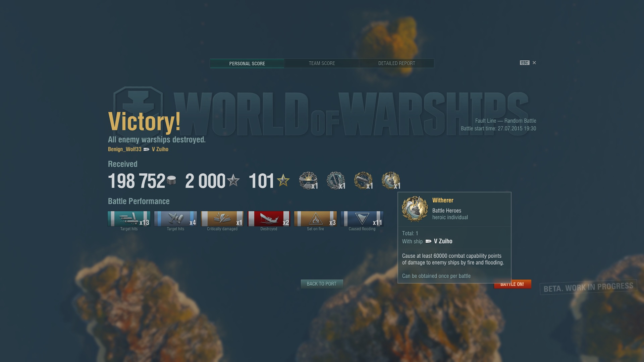
Task: Click the Target hits x13 ribbon
Action: (x=129, y=219)
